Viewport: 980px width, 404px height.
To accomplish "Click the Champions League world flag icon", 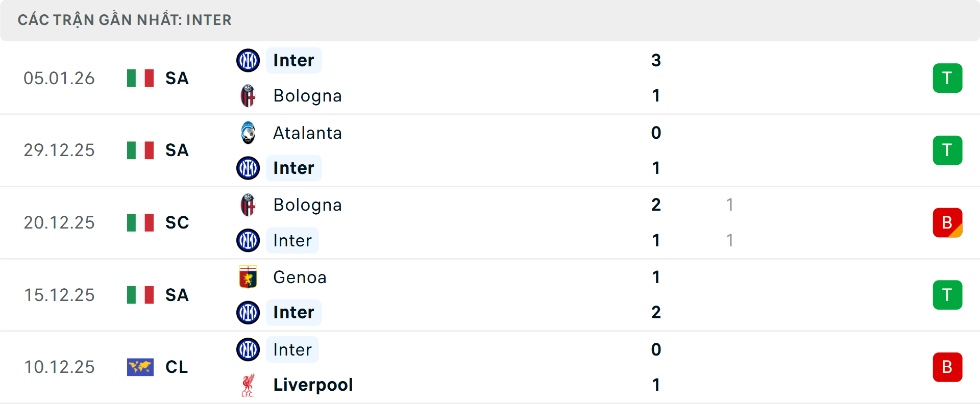I will [140, 367].
